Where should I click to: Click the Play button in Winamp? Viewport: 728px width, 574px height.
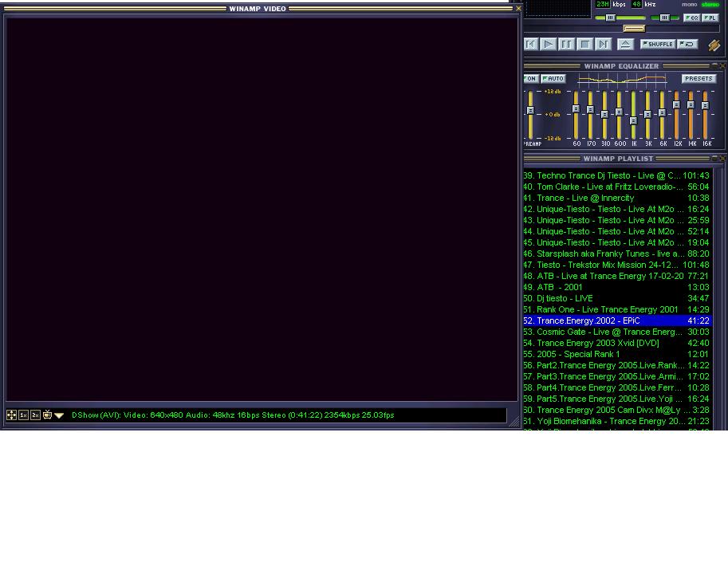point(549,45)
